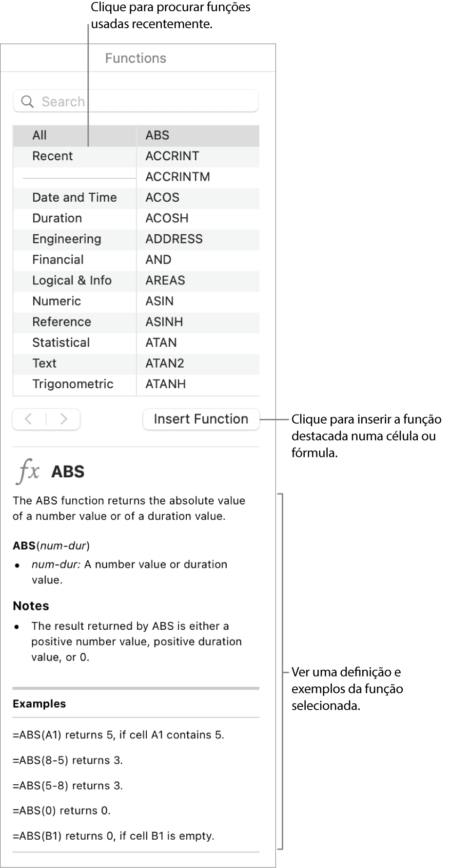Screen dimensions: 450x868
Task: Go forward with the right arrow
Action: click(x=63, y=419)
